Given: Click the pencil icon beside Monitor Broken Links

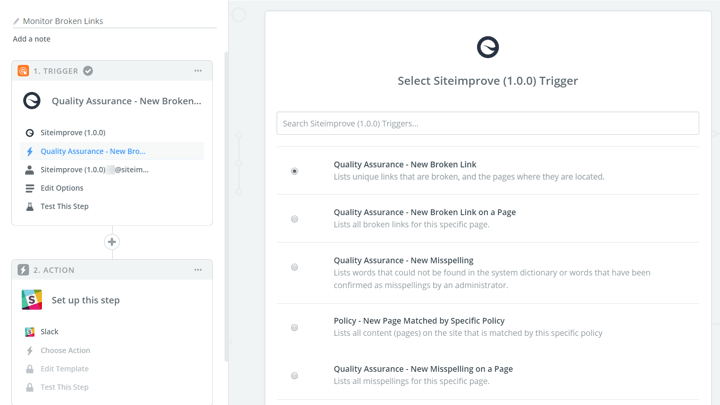Looking at the screenshot, I should (16, 21).
